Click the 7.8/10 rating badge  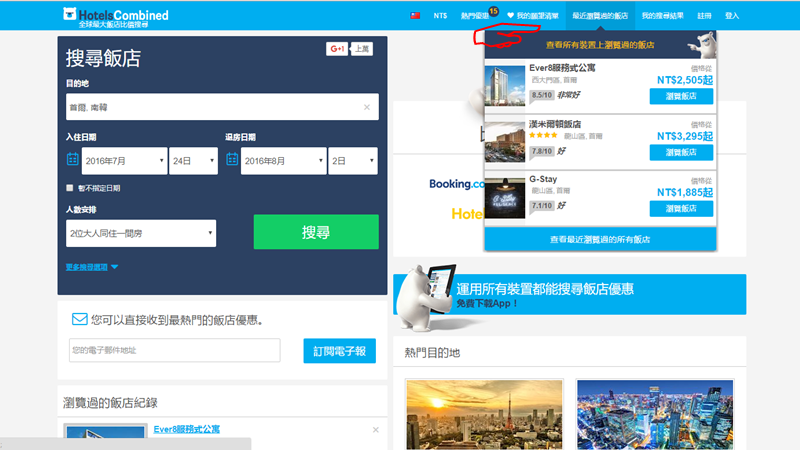pos(541,151)
